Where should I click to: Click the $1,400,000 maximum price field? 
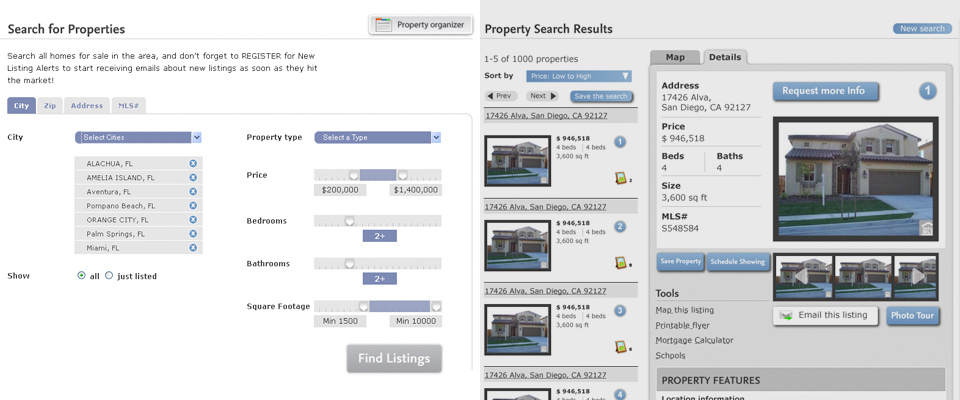click(x=416, y=190)
